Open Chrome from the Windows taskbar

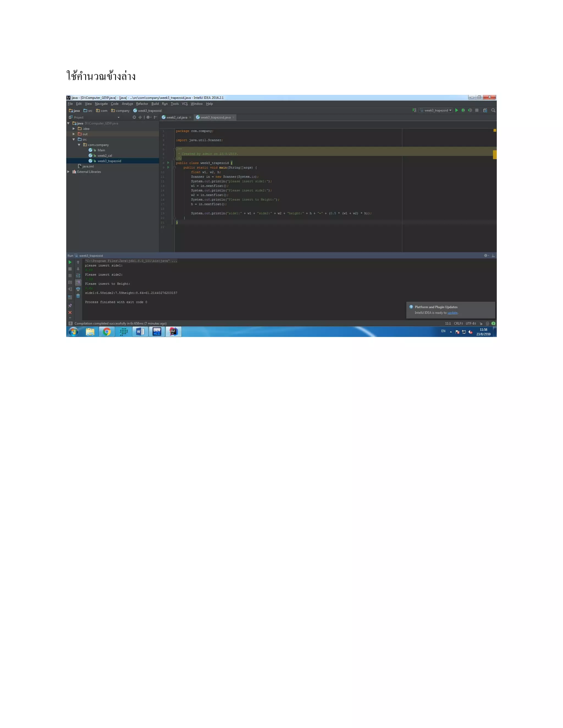tap(107, 332)
